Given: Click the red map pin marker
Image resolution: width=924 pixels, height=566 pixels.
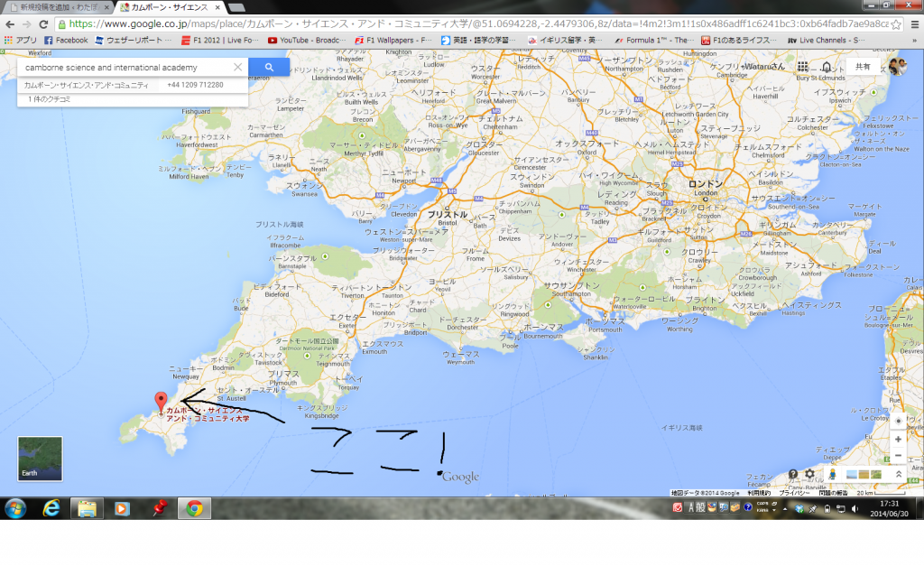Looking at the screenshot, I should (x=162, y=401).
